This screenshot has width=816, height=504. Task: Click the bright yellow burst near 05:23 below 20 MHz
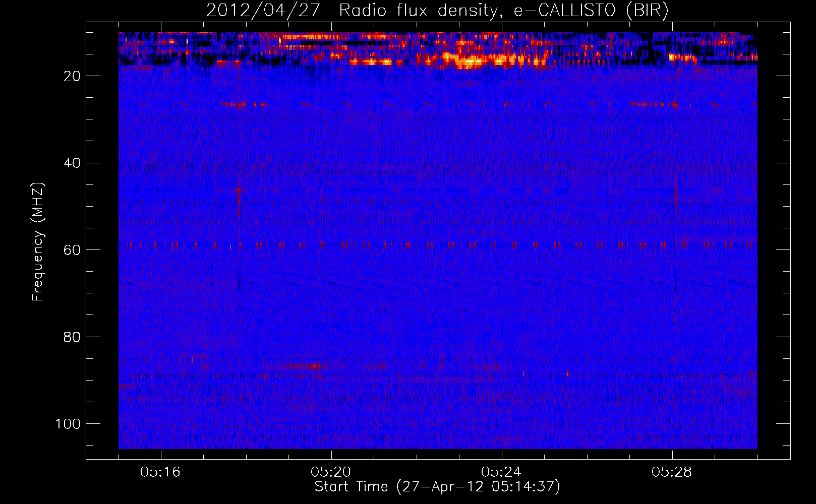point(472,62)
